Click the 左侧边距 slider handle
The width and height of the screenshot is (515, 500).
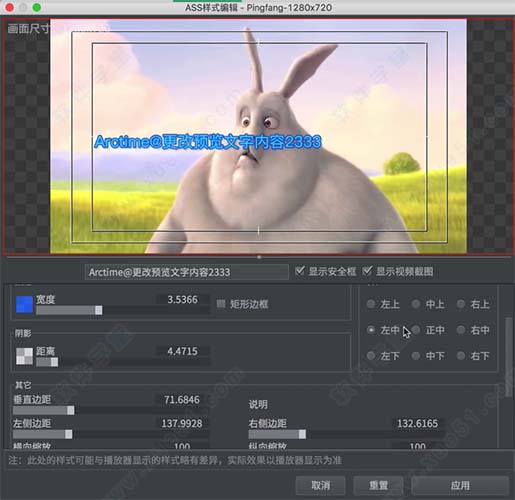pos(68,434)
